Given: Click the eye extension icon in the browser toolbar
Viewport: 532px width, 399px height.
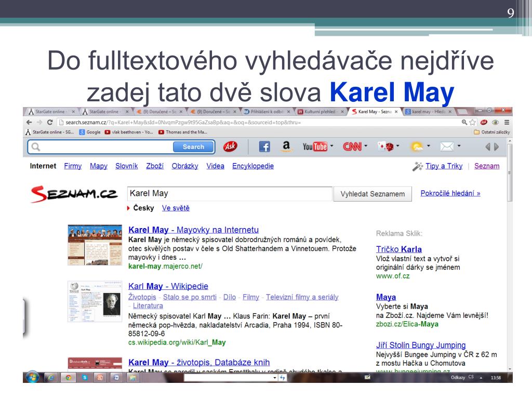Looking at the screenshot, I should click(x=495, y=122).
